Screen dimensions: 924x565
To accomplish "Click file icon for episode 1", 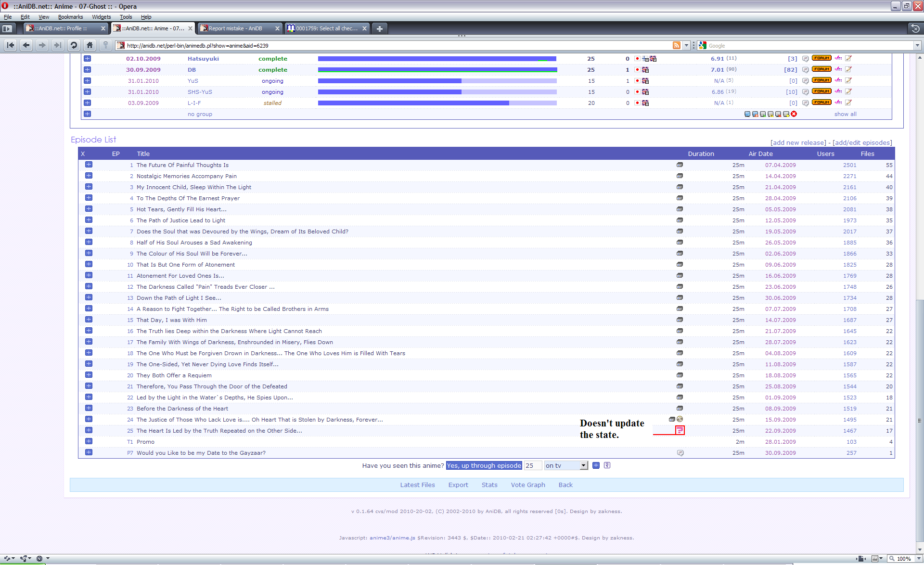I will point(680,165).
